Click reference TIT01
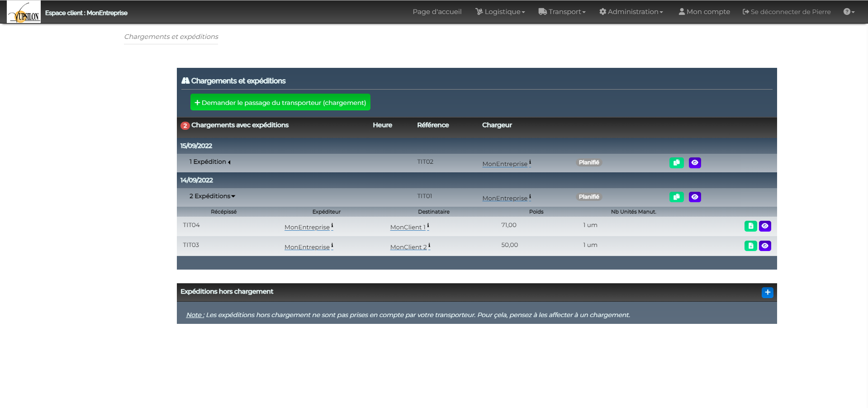 pos(425,196)
